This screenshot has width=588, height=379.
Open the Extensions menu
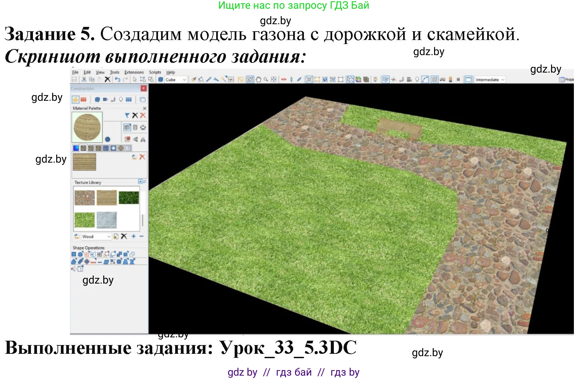(x=134, y=72)
